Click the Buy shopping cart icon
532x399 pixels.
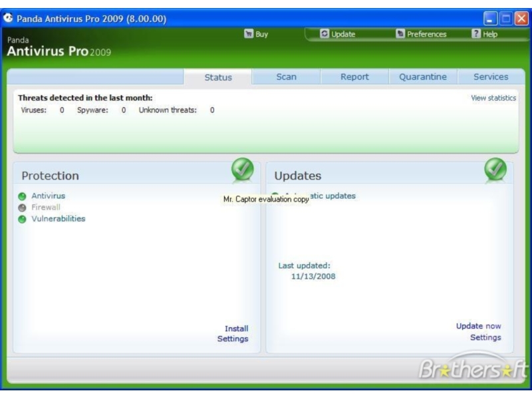[249, 34]
